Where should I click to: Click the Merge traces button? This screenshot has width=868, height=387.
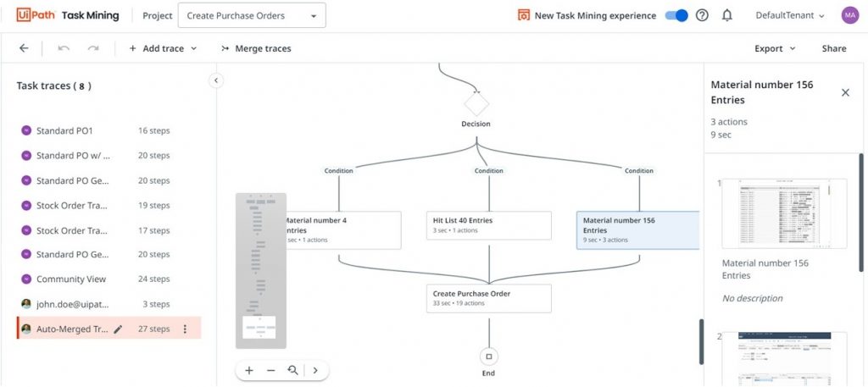(256, 48)
